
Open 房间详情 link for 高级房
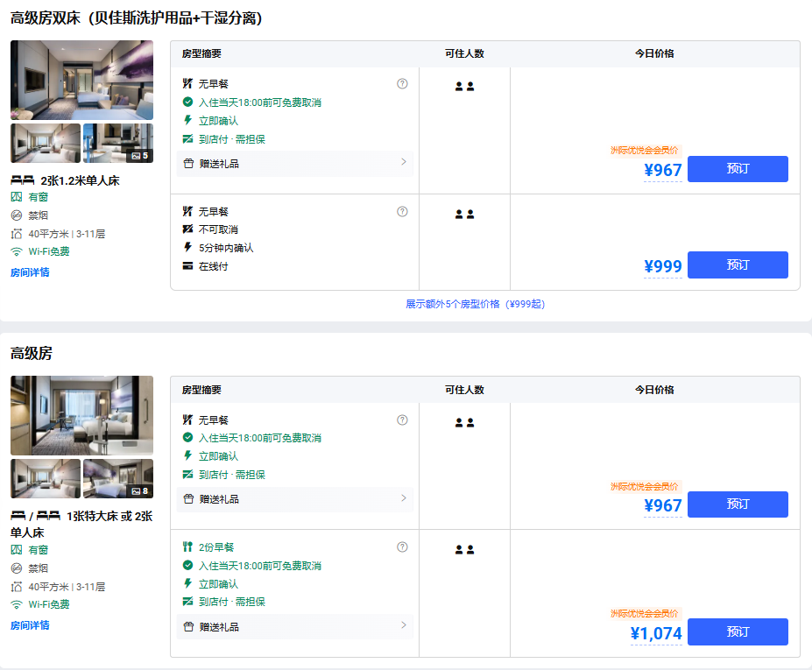(x=30, y=625)
